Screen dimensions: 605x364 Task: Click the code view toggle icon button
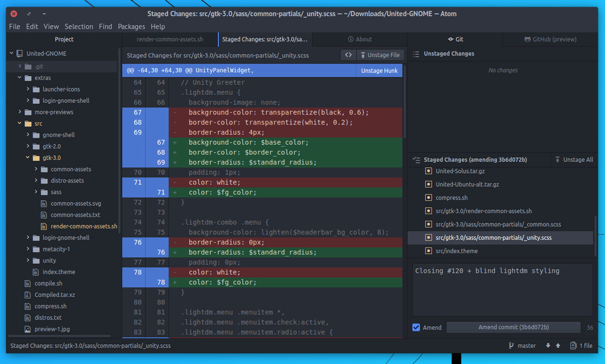coord(348,55)
